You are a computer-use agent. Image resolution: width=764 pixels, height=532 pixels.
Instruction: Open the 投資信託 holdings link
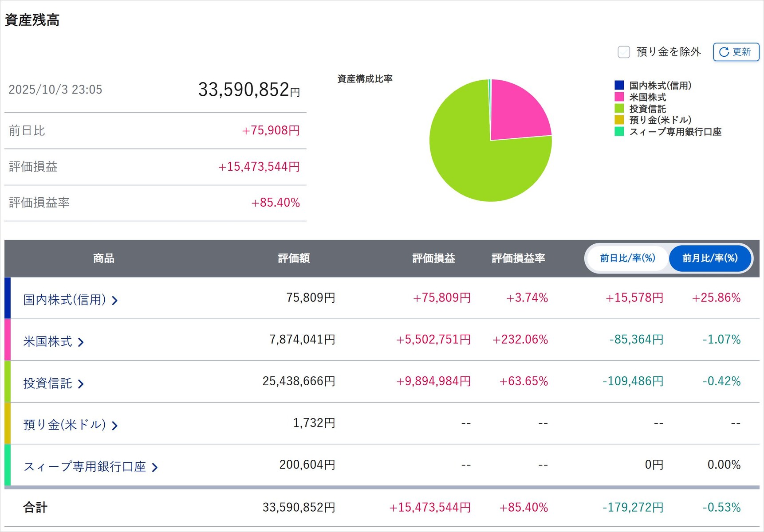(x=47, y=383)
